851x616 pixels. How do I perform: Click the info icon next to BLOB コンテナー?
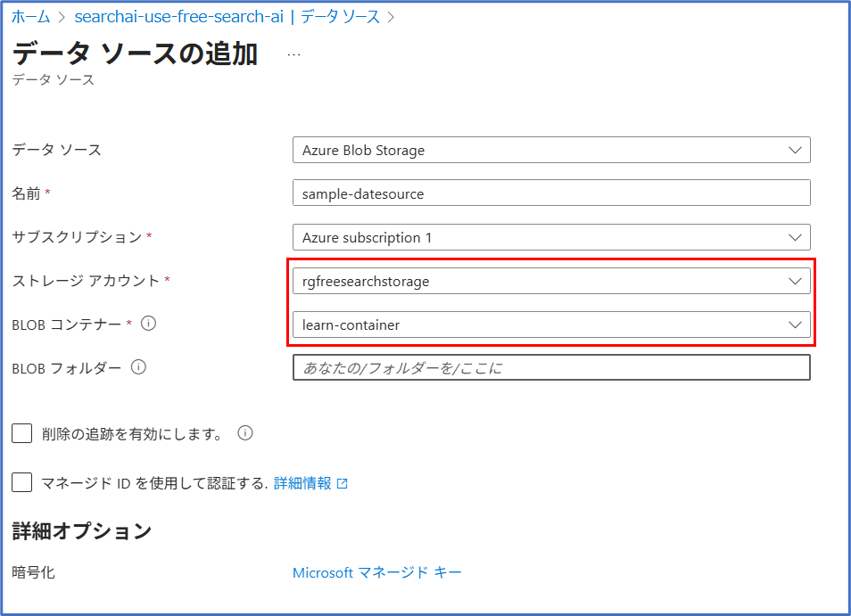point(149,324)
